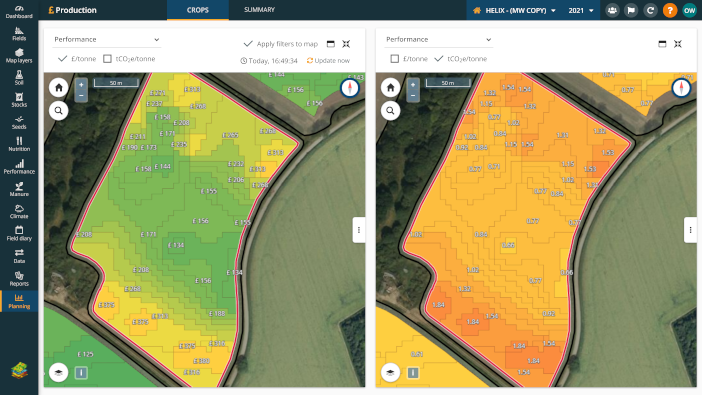Click the refresh icon in header
Screen dimensions: 702x395
(x=651, y=10)
